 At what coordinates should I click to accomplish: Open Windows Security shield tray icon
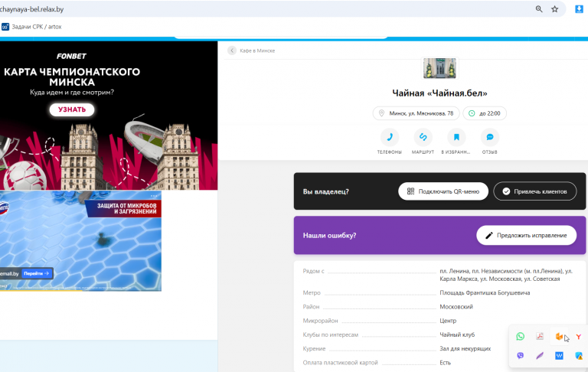click(579, 355)
